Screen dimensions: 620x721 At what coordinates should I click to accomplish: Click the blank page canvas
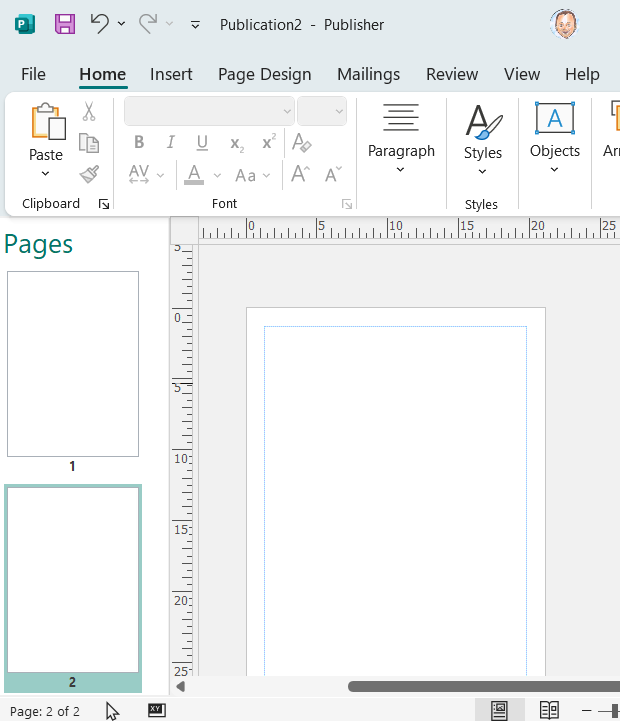pos(396,492)
